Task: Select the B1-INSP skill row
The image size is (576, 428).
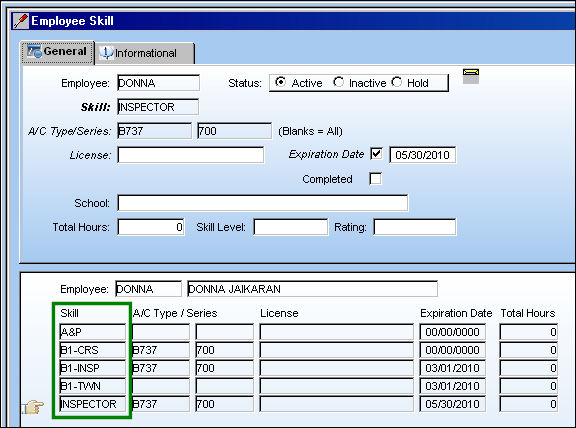Action: tap(93, 368)
